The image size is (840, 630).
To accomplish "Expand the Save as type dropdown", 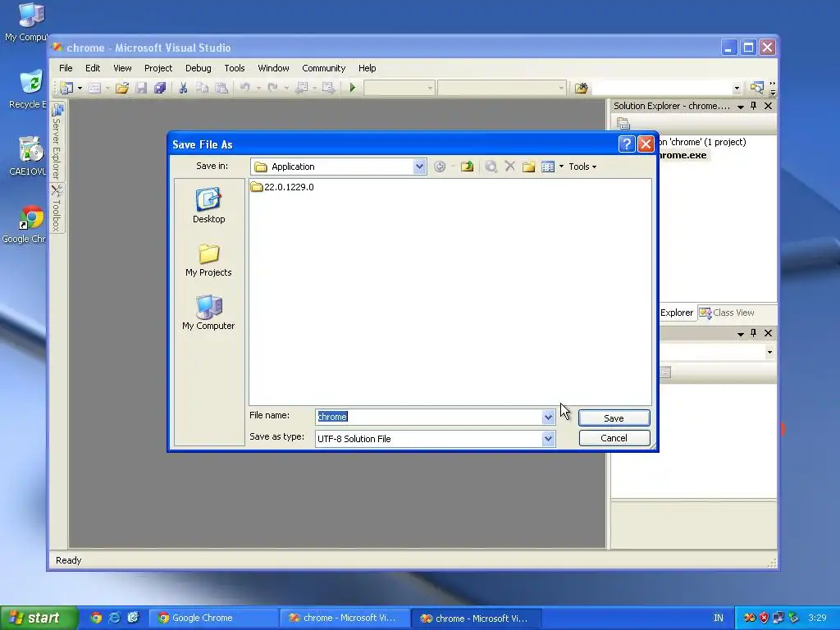I will pyautogui.click(x=548, y=439).
